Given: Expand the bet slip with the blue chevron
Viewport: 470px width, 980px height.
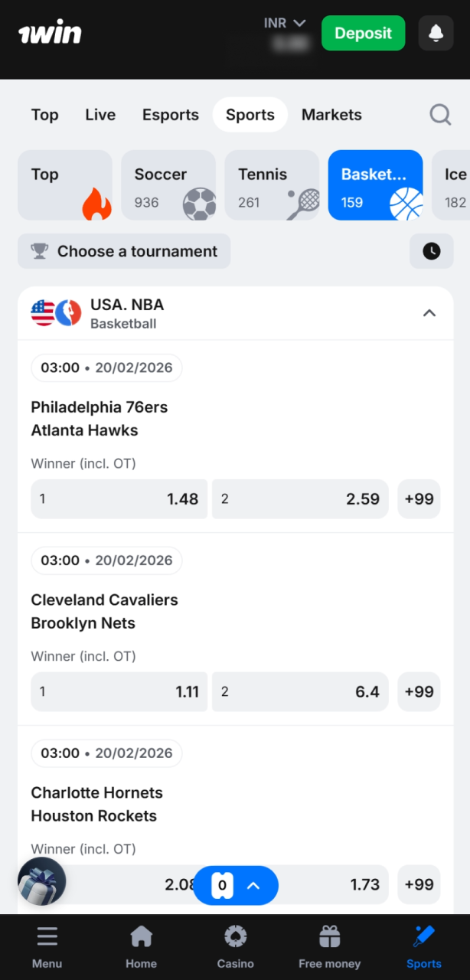Looking at the screenshot, I should pos(253,885).
